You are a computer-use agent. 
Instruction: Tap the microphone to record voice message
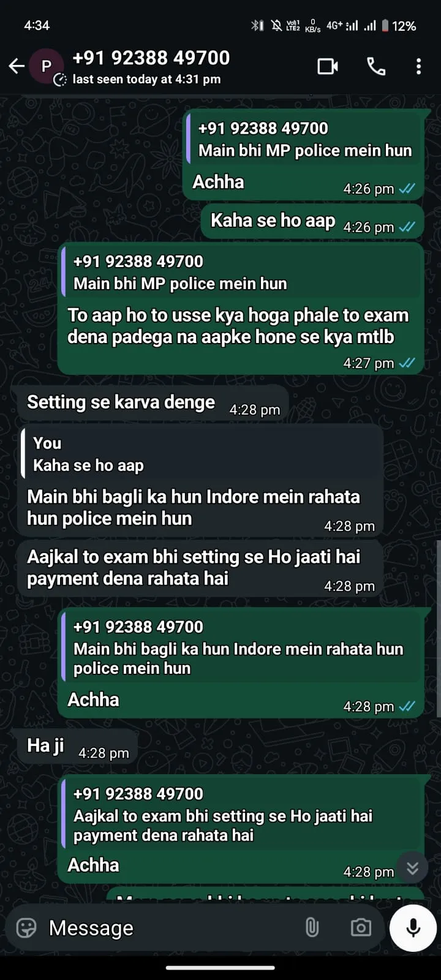[x=413, y=927]
